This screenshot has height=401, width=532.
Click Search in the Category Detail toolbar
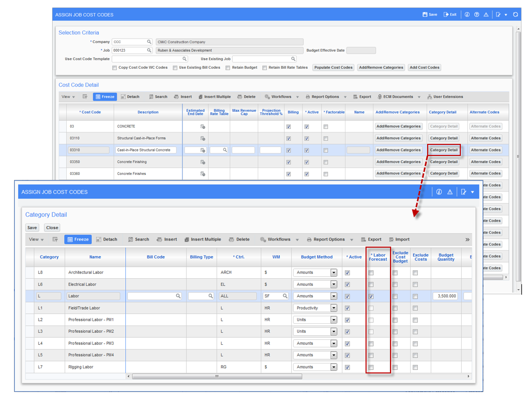click(138, 240)
